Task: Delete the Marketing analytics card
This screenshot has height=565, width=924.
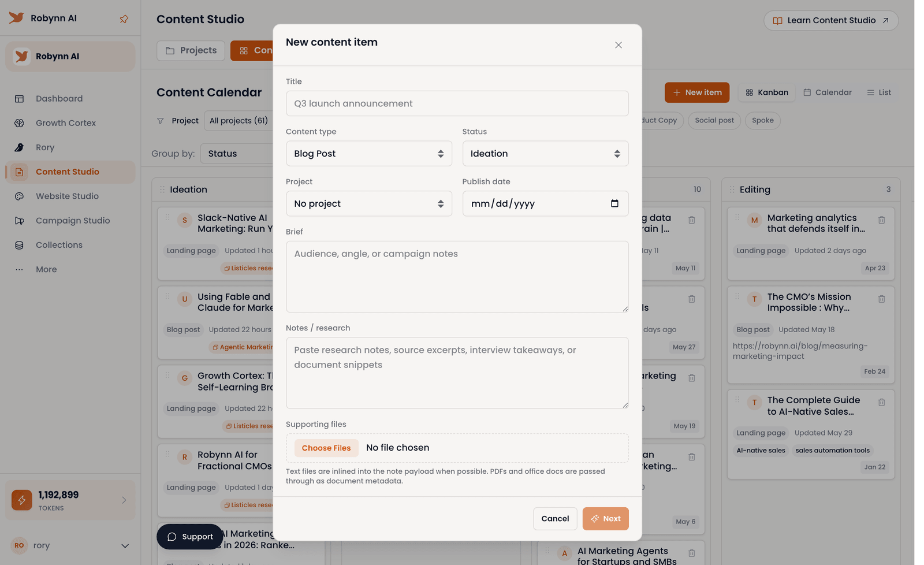Action: click(x=881, y=220)
